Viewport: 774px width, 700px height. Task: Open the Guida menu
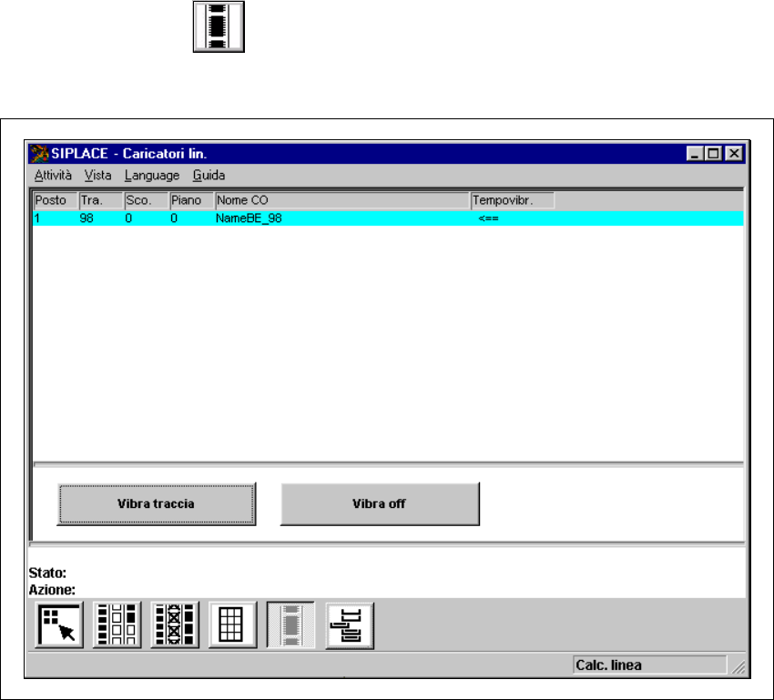(x=209, y=175)
